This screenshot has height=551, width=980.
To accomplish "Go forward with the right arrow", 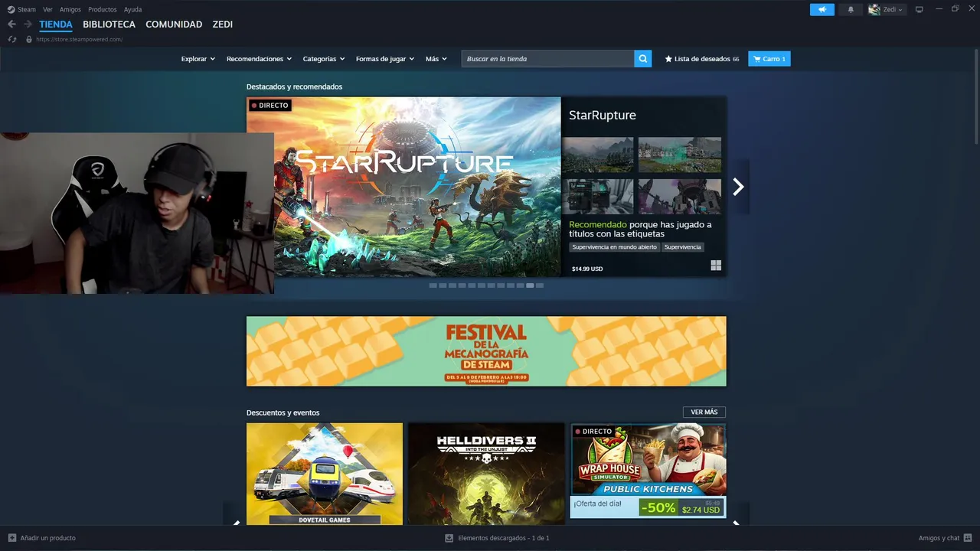I will (x=28, y=24).
